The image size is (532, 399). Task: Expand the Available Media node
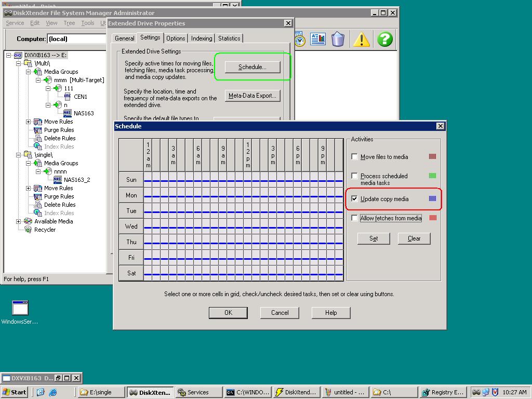(18, 221)
